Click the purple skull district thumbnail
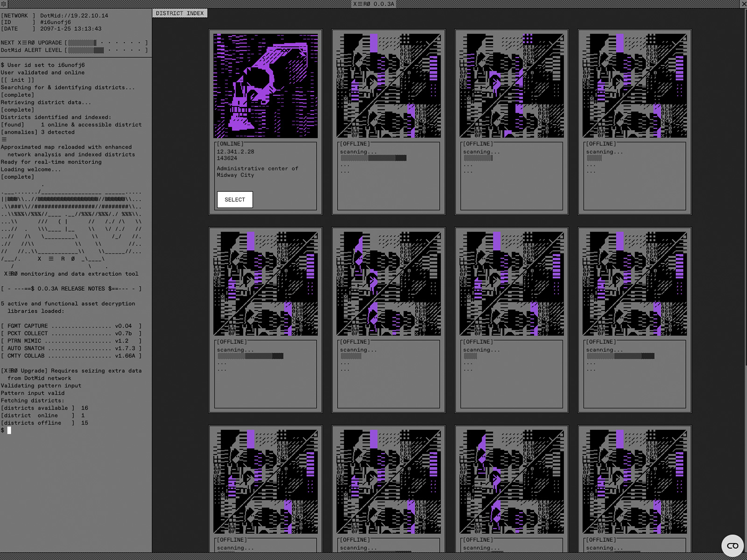 pyautogui.click(x=265, y=86)
